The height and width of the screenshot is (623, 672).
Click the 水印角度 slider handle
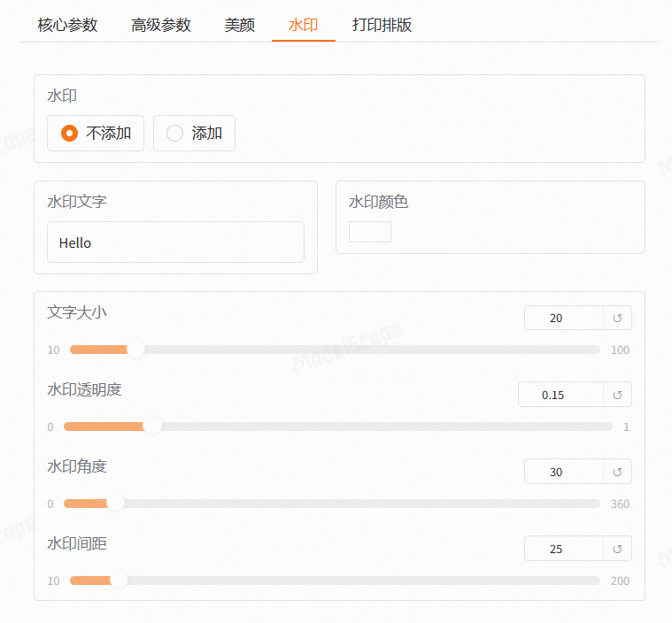point(115,504)
